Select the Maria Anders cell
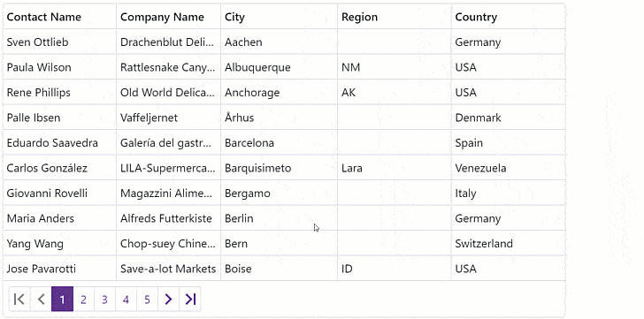Viewport: 644px width, 319px height. 59,218
